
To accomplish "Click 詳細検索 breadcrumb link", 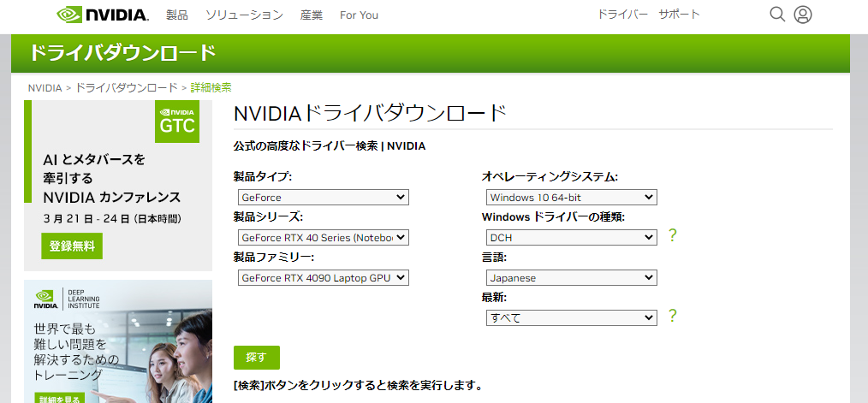I will click(x=211, y=87).
